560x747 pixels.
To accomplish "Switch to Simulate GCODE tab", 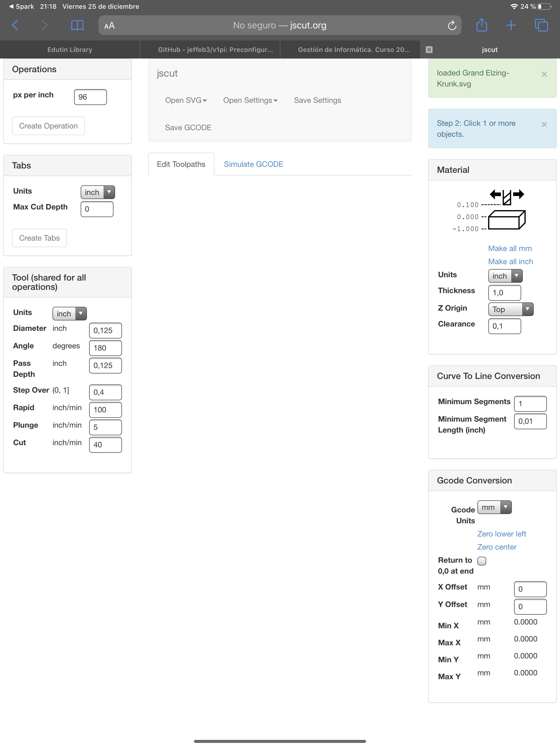I will pyautogui.click(x=254, y=164).
